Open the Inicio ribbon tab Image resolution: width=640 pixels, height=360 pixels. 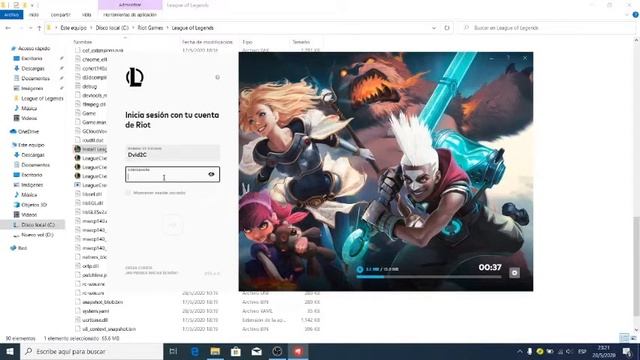tap(34, 15)
